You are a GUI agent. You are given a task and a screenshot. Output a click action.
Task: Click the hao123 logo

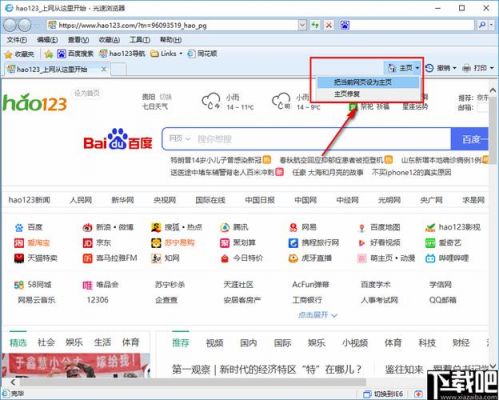pyautogui.click(x=35, y=103)
